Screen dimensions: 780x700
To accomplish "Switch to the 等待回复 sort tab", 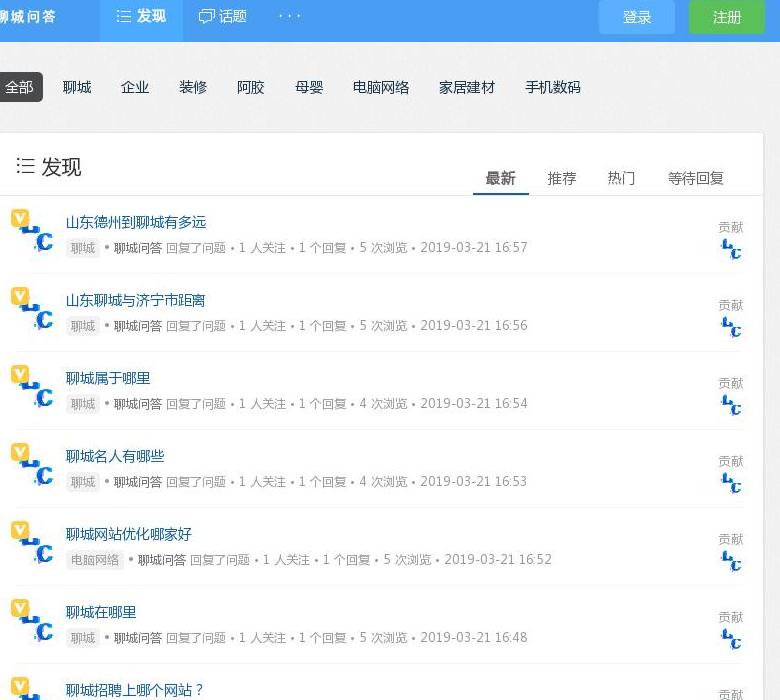I will click(695, 178).
